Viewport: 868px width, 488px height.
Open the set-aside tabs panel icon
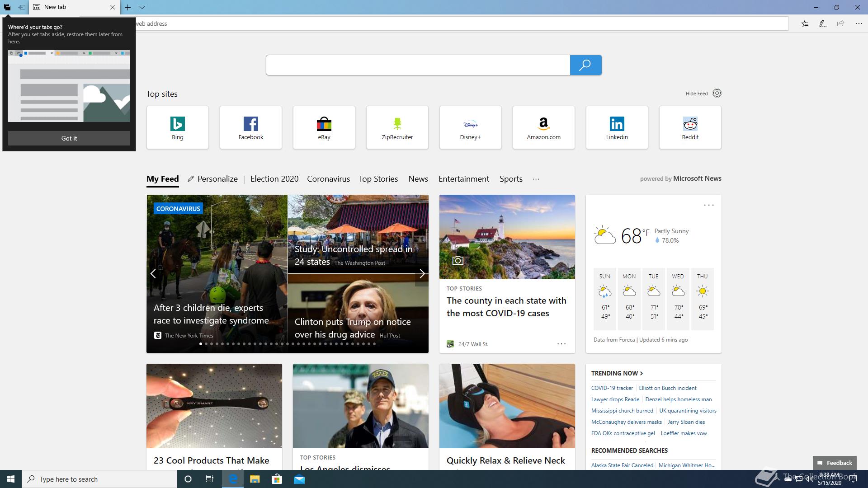7,7
